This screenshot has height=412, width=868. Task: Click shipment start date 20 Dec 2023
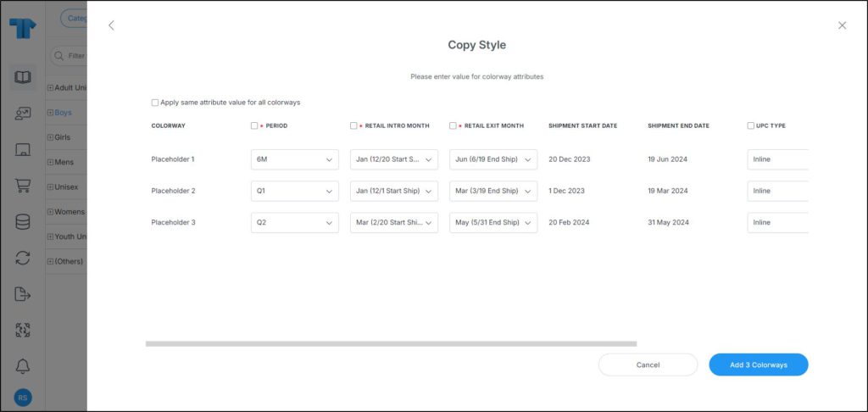(x=570, y=159)
